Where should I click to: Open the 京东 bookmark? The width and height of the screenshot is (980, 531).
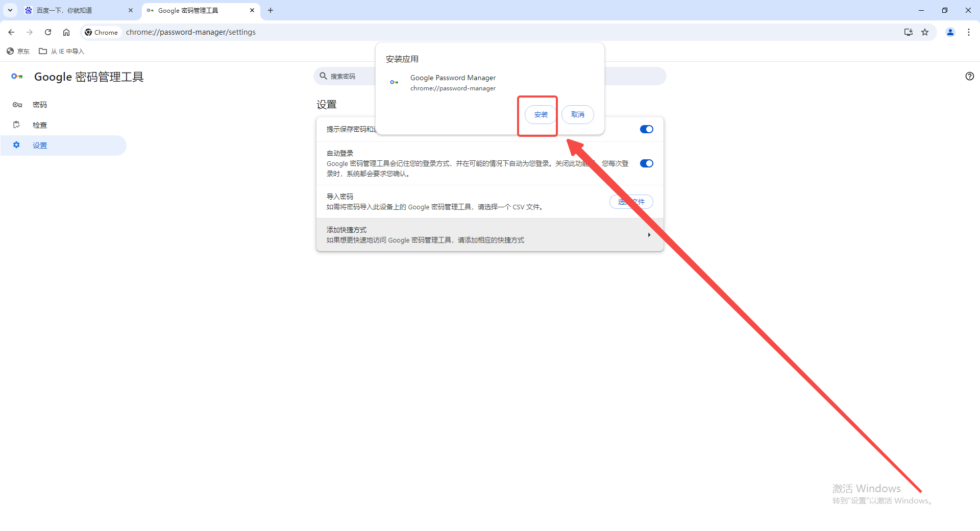tap(18, 51)
